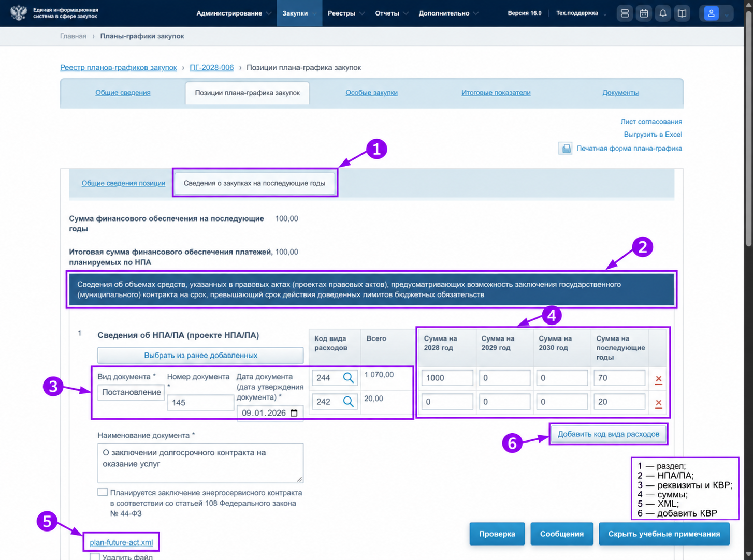
Task: Open the Общие сведения позиции sub-tab
Action: coord(123,183)
